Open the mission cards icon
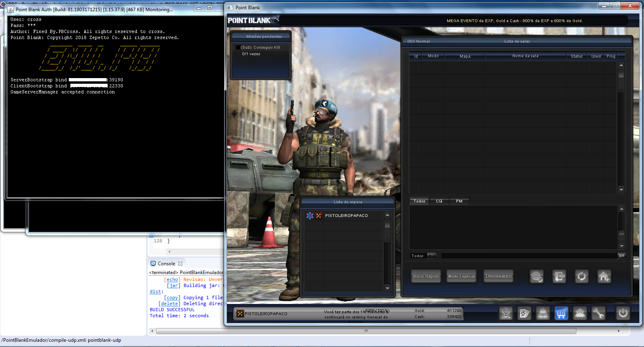The image size is (644, 347). point(524,313)
